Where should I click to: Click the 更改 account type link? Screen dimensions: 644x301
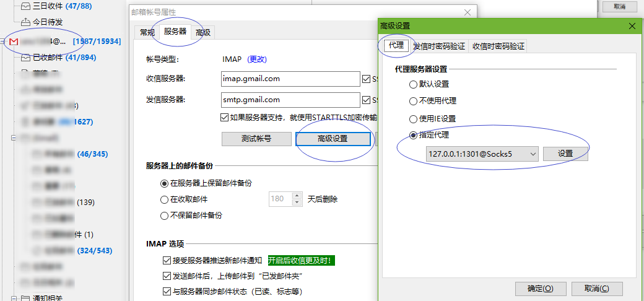tap(257, 59)
